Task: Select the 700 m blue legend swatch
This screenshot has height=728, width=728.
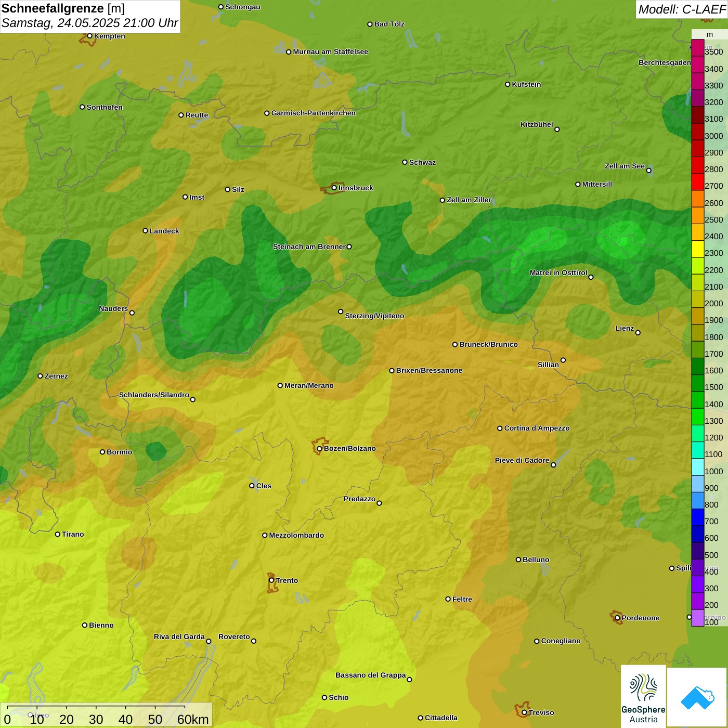Action: [x=697, y=517]
